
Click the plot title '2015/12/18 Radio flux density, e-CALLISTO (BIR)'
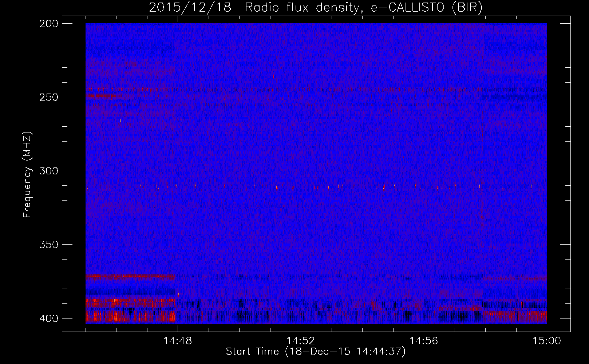[316, 8]
